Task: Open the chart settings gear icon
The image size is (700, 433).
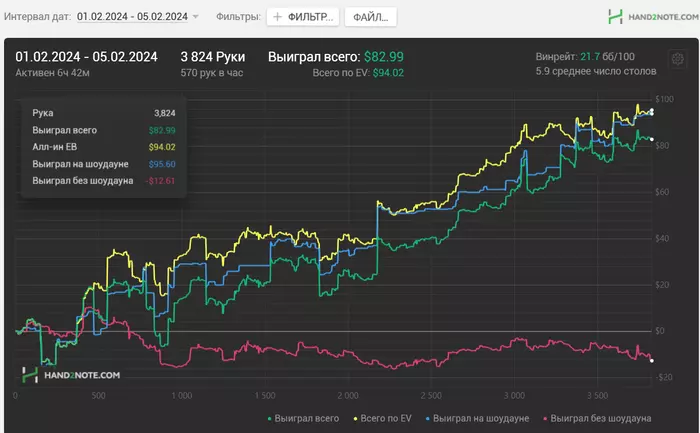Action: [678, 59]
